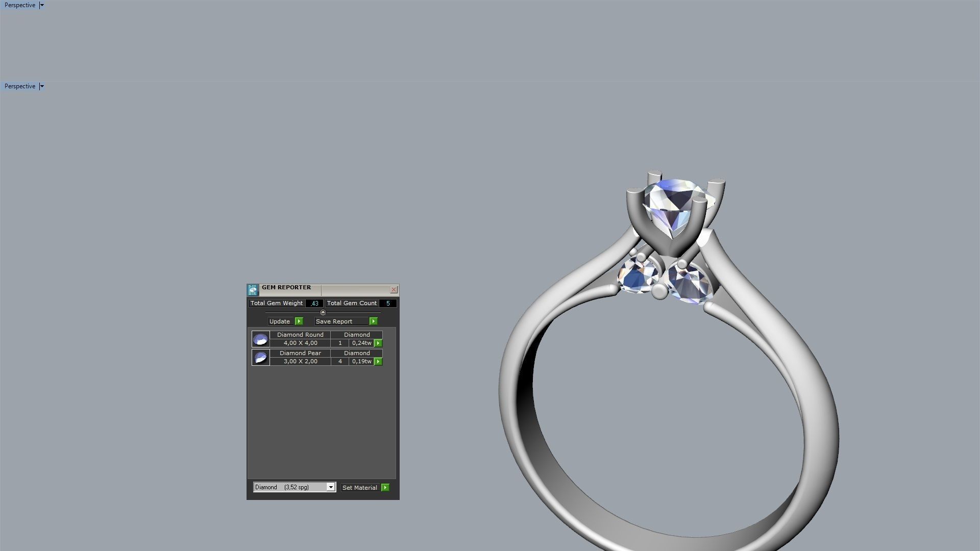This screenshot has height=551, width=980.
Task: Click the 'Total Gem Weight' label
Action: click(277, 303)
